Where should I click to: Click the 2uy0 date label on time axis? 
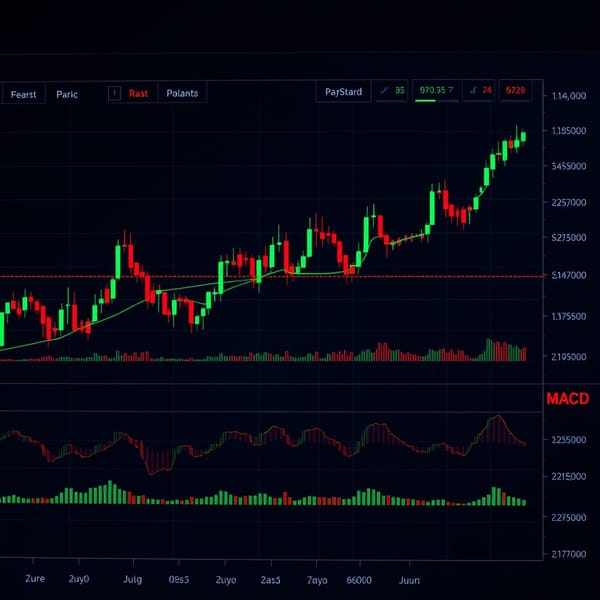(79, 579)
